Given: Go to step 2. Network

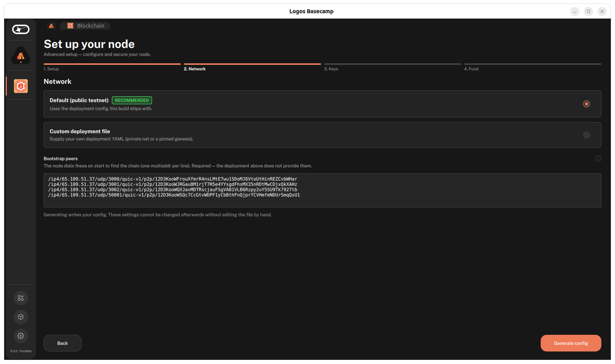Looking at the screenshot, I should click(x=253, y=67).
